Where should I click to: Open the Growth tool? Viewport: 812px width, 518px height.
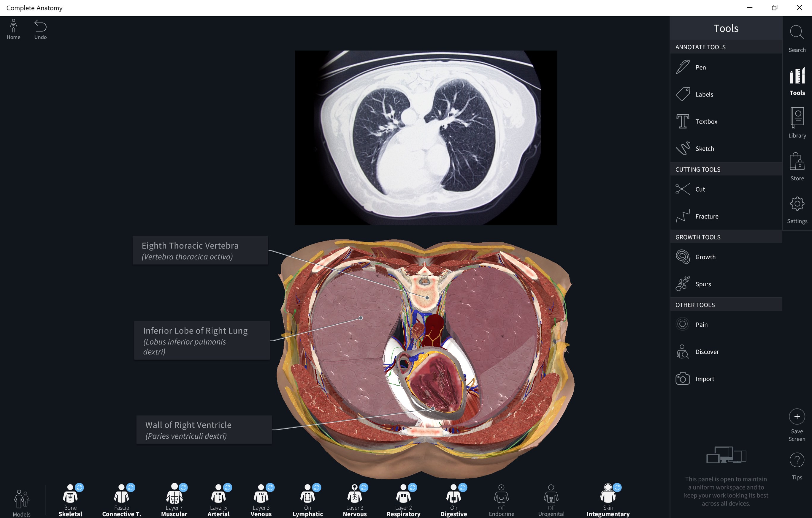tap(726, 257)
